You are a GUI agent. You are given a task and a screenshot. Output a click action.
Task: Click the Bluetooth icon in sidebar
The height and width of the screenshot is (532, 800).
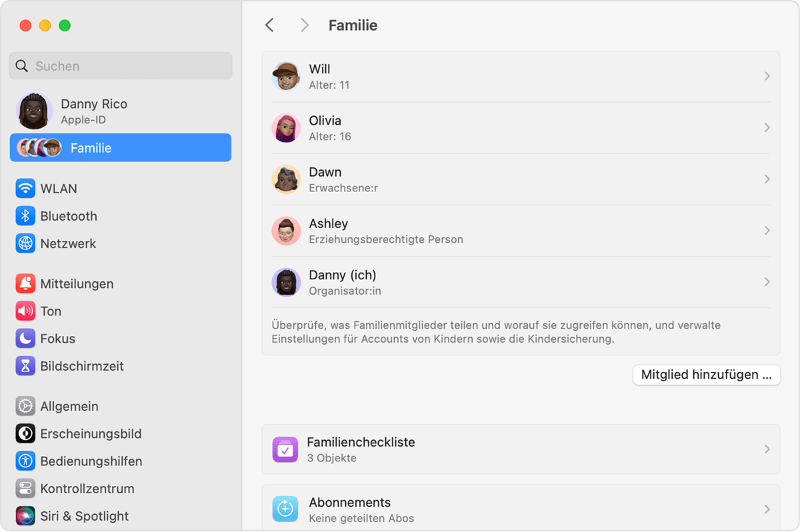pyautogui.click(x=25, y=216)
